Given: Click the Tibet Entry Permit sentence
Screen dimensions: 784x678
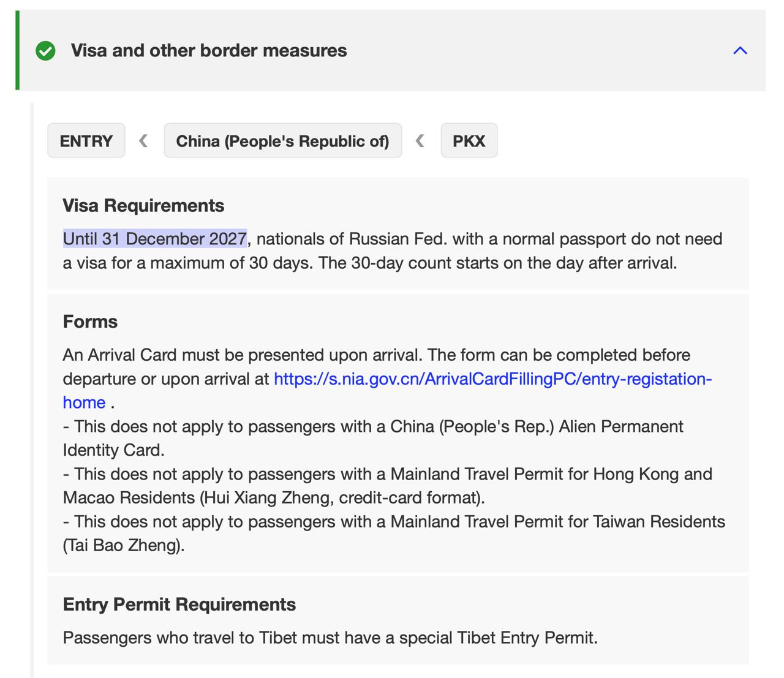Looking at the screenshot, I should (330, 638).
